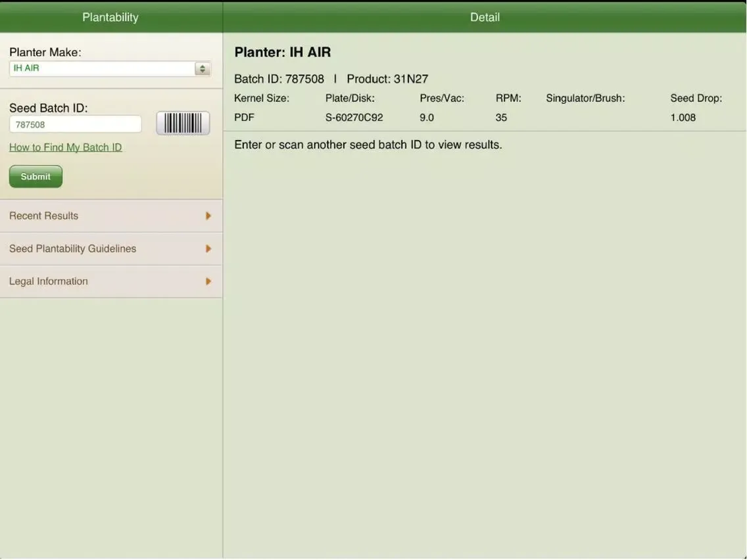Click the RPM: column label

[508, 99]
